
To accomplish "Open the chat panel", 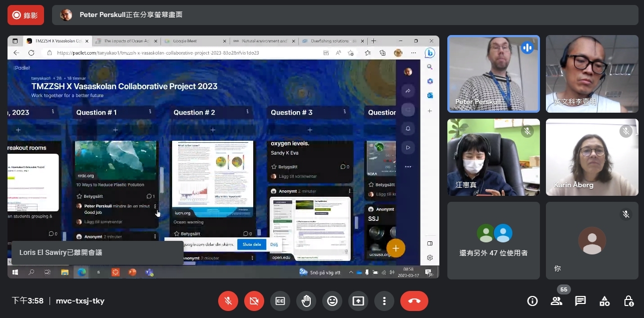I will coord(580,301).
